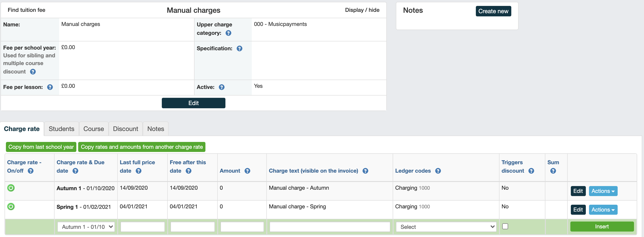Click Copy from last school year

tap(41, 147)
